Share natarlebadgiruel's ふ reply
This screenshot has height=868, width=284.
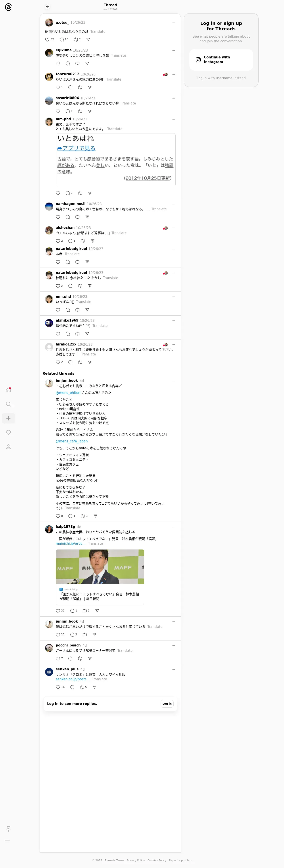point(87,262)
